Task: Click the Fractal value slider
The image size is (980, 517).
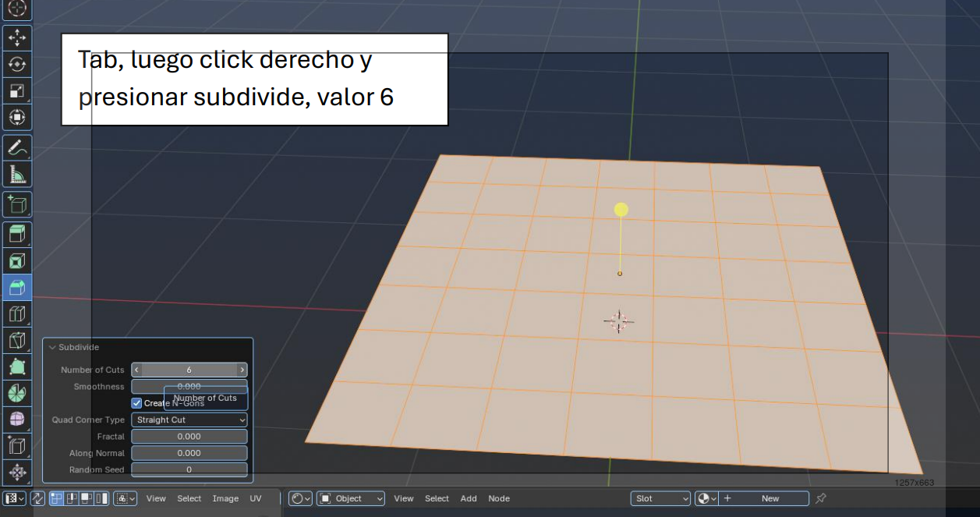Action: coord(189,437)
